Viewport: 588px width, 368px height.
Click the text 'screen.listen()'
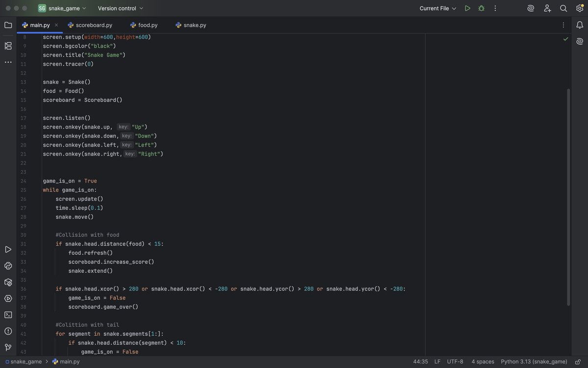(x=67, y=118)
